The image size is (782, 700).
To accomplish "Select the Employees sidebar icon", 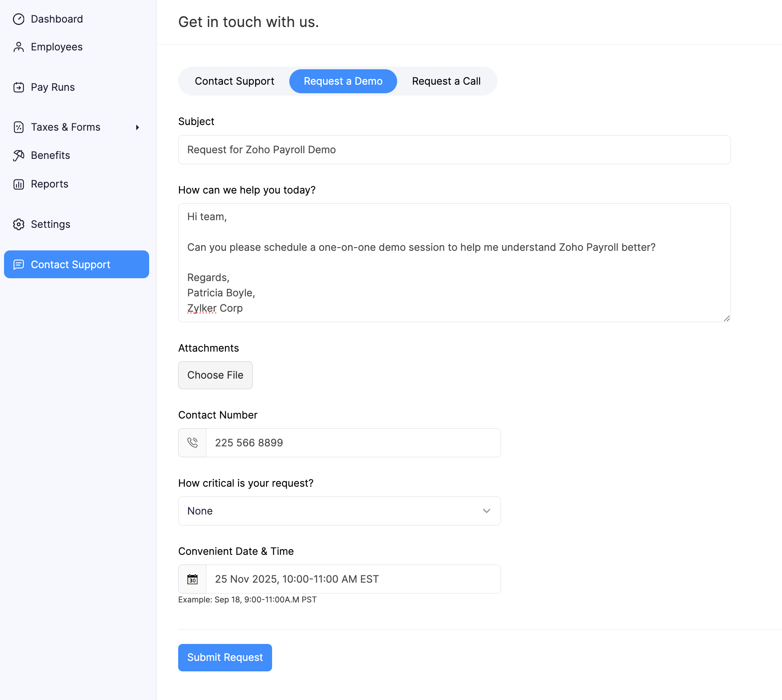I will pos(19,47).
